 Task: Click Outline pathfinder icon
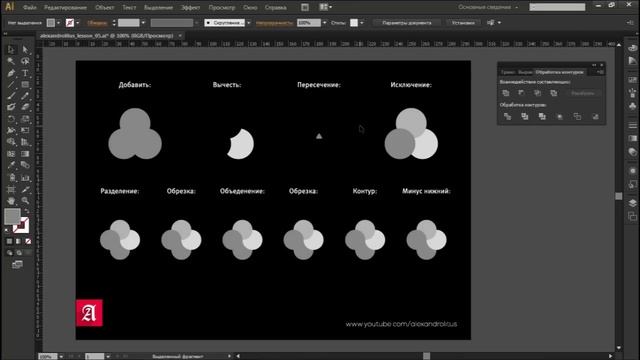[577, 117]
